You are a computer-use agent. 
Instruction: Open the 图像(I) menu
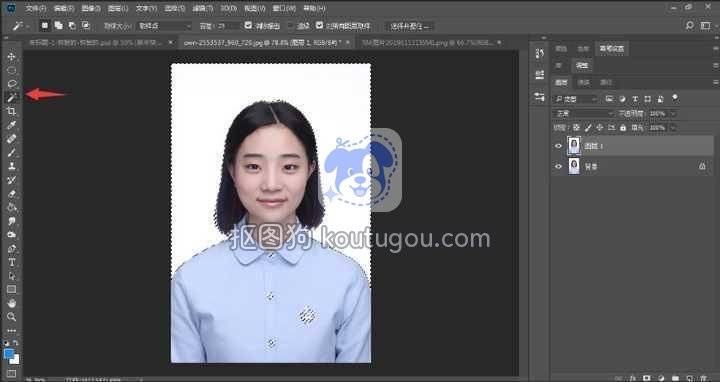click(90, 8)
